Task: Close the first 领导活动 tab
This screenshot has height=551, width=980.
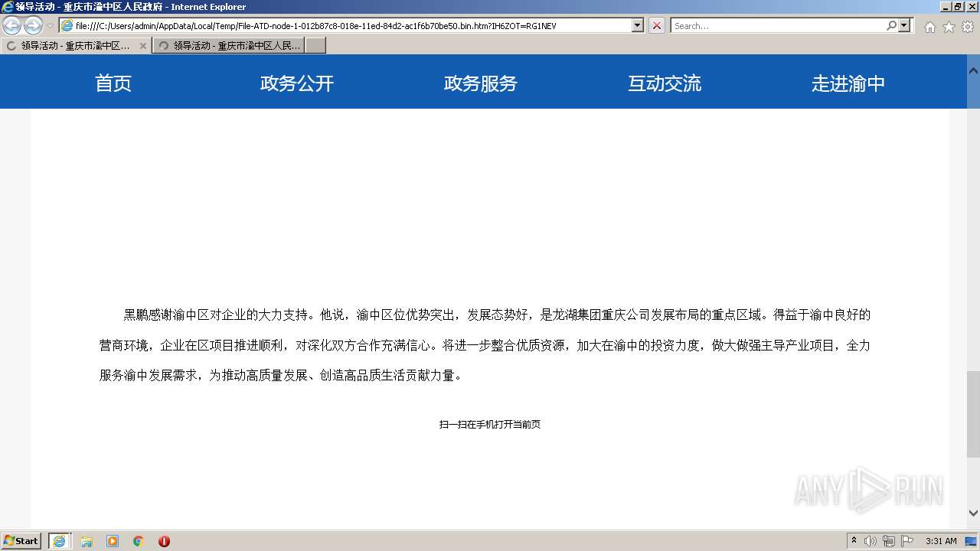Action: (142, 46)
